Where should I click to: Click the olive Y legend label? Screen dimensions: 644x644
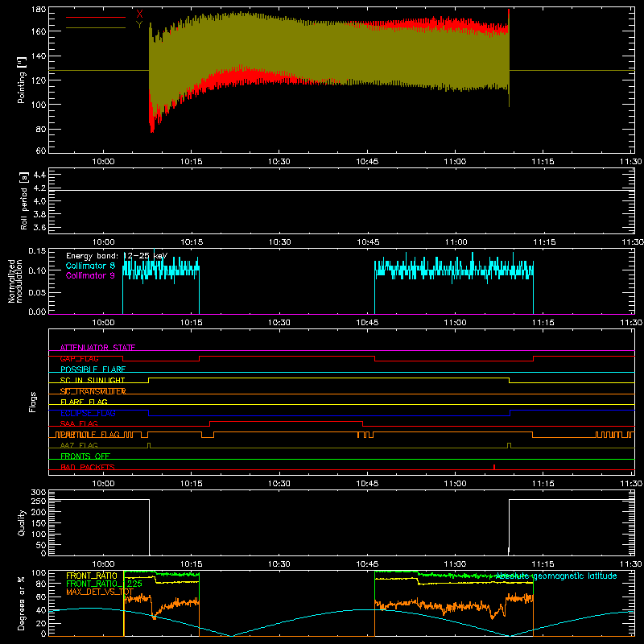(x=139, y=25)
